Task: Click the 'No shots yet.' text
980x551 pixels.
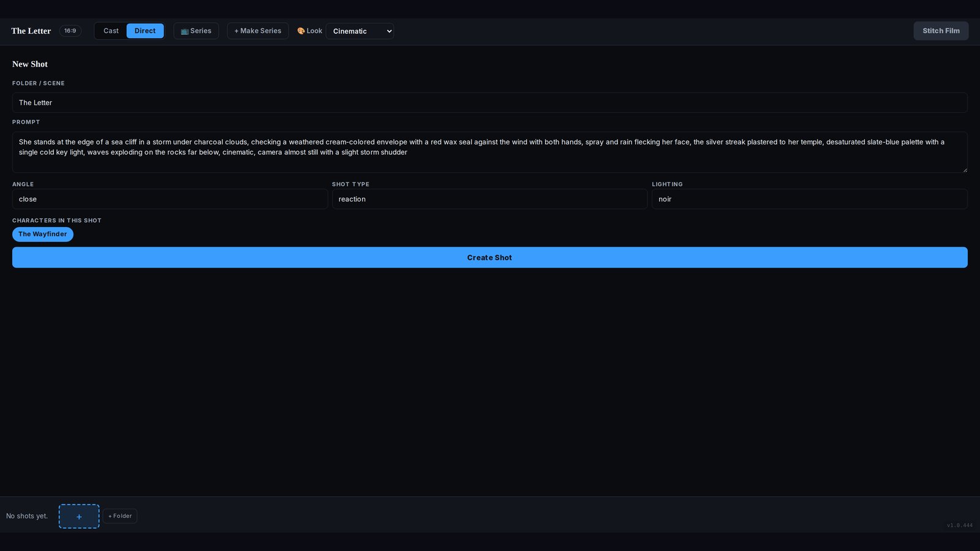Action: coord(27,516)
